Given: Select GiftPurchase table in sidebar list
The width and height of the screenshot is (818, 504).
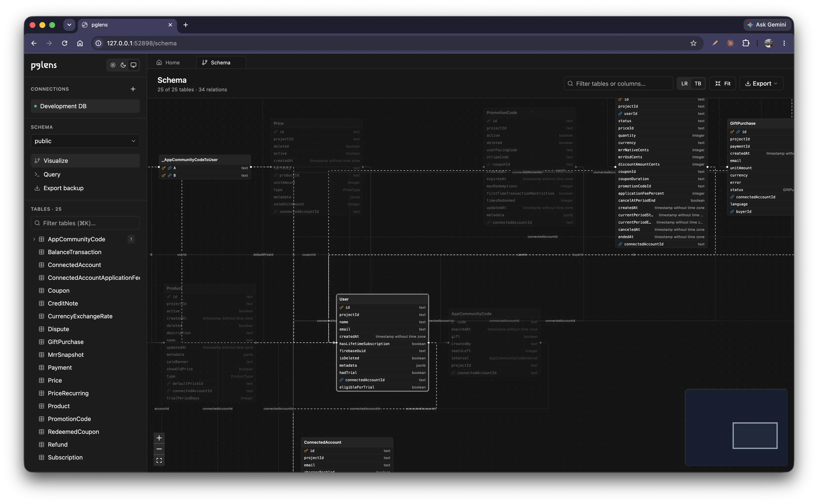Looking at the screenshot, I should pyautogui.click(x=66, y=342).
